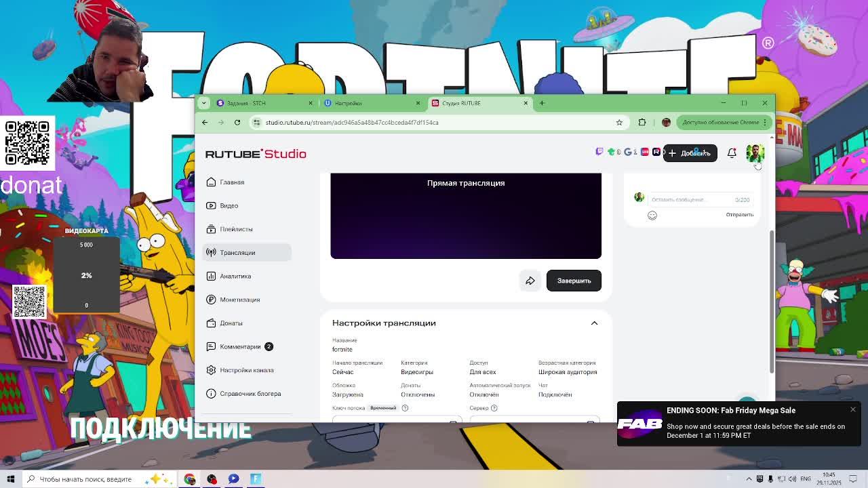This screenshot has width=868, height=488.
Task: Open Комментарии with 2 badge
Action: (247, 346)
